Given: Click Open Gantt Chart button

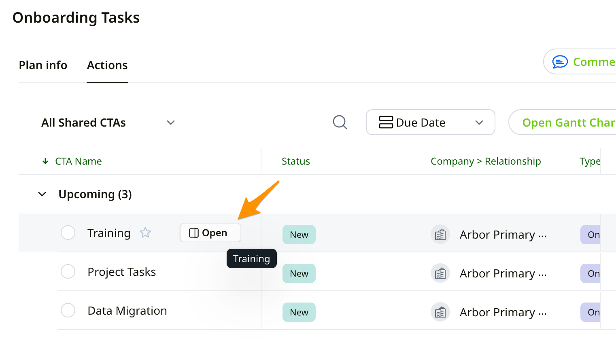Looking at the screenshot, I should click(x=567, y=123).
